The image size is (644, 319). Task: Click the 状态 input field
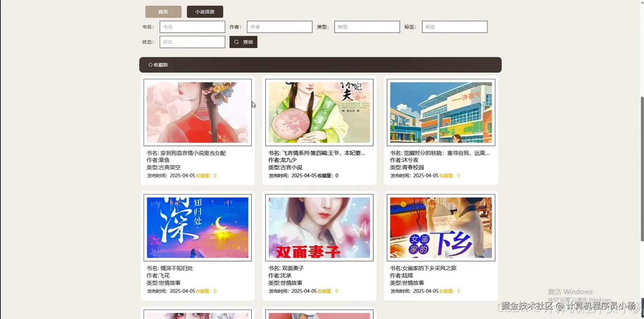click(192, 42)
